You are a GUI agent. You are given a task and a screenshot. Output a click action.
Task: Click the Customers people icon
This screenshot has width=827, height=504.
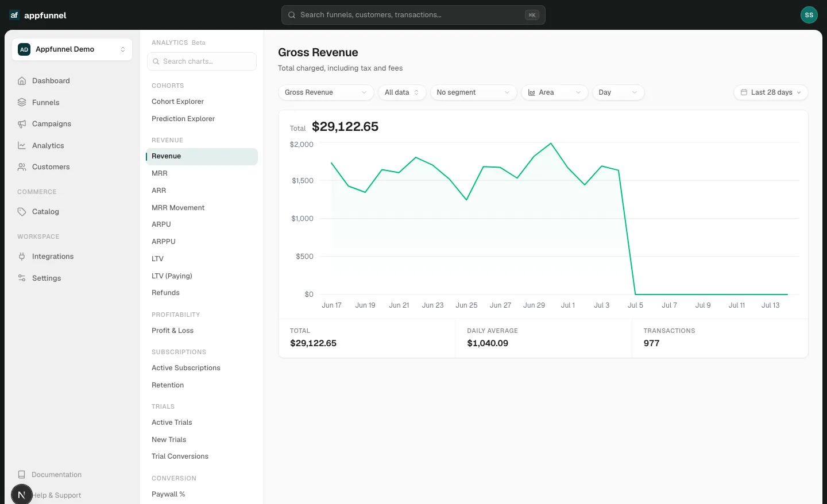[x=22, y=167]
